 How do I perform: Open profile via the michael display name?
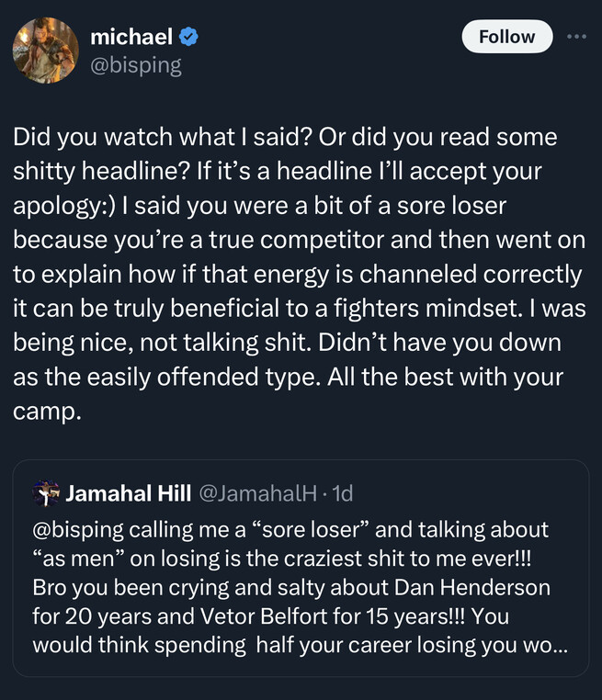click(x=131, y=37)
